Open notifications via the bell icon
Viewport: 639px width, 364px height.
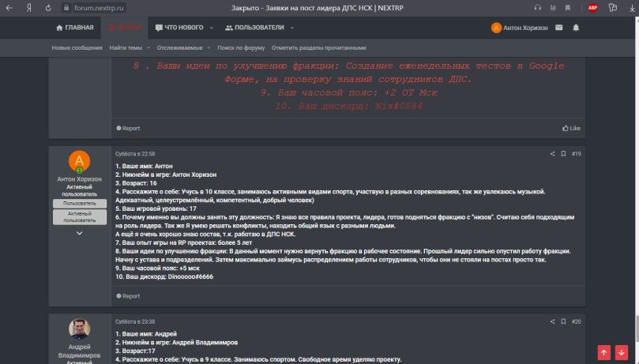click(576, 28)
